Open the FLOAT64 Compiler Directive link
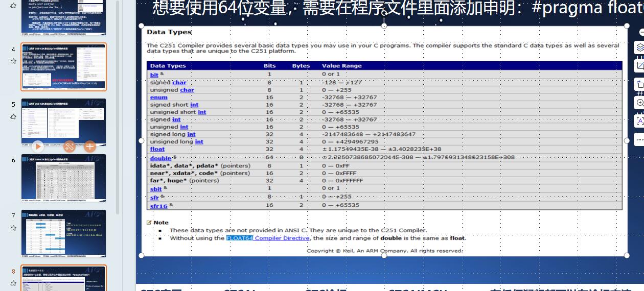 coord(268,238)
